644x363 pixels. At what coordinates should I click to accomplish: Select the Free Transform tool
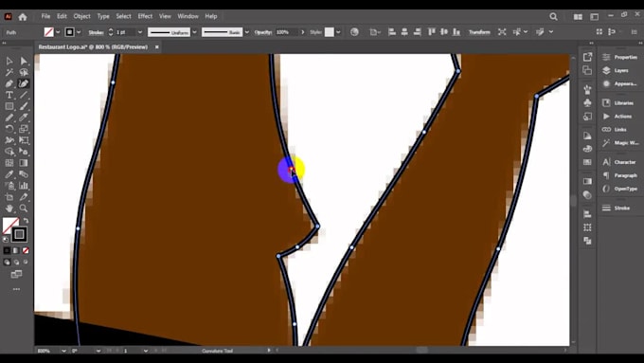24,140
